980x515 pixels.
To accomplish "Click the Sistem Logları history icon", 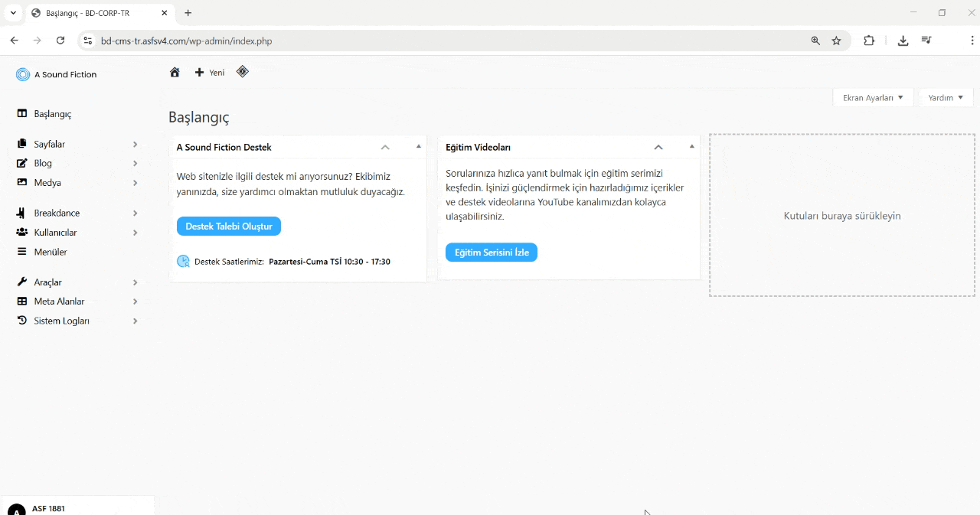I will [x=22, y=321].
